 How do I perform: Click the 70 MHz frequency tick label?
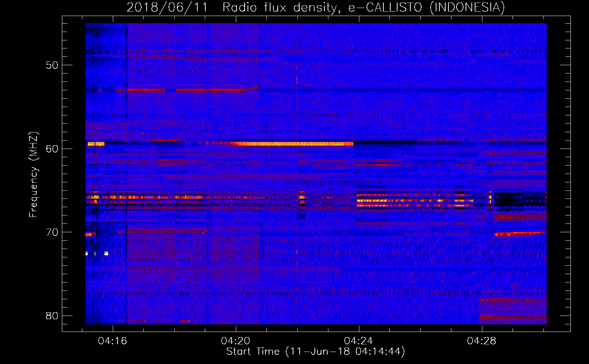(x=52, y=232)
